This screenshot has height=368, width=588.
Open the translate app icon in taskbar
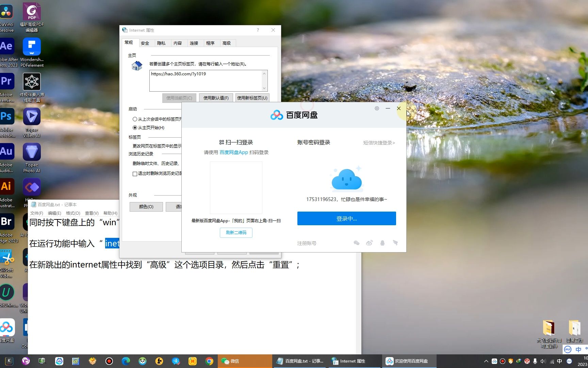click(176, 361)
